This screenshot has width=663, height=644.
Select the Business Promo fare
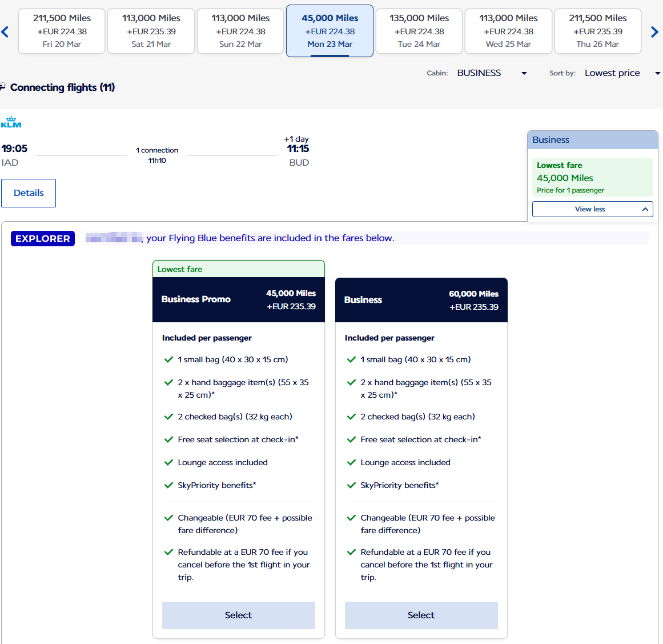tap(238, 615)
